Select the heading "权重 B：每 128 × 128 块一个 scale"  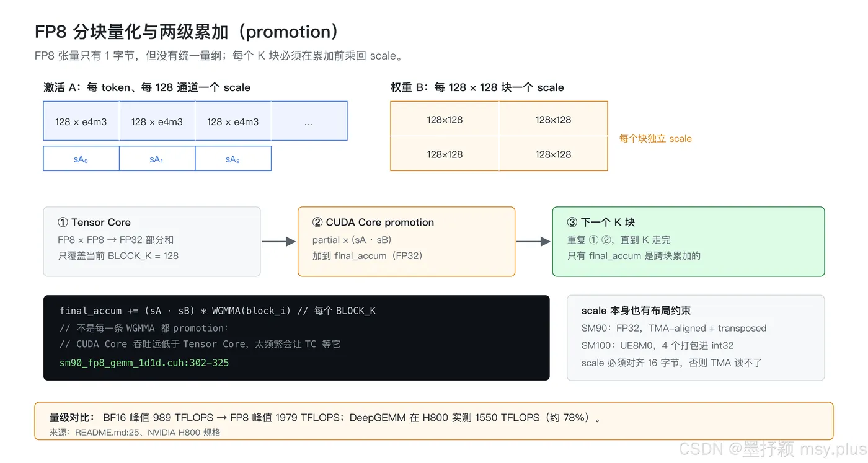tap(477, 87)
